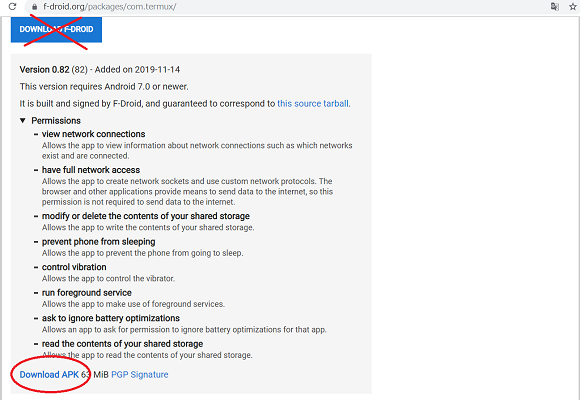Image resolution: width=580 pixels, height=400 pixels.
Task: Focus the f-droid.org address bar
Action: click(289, 7)
